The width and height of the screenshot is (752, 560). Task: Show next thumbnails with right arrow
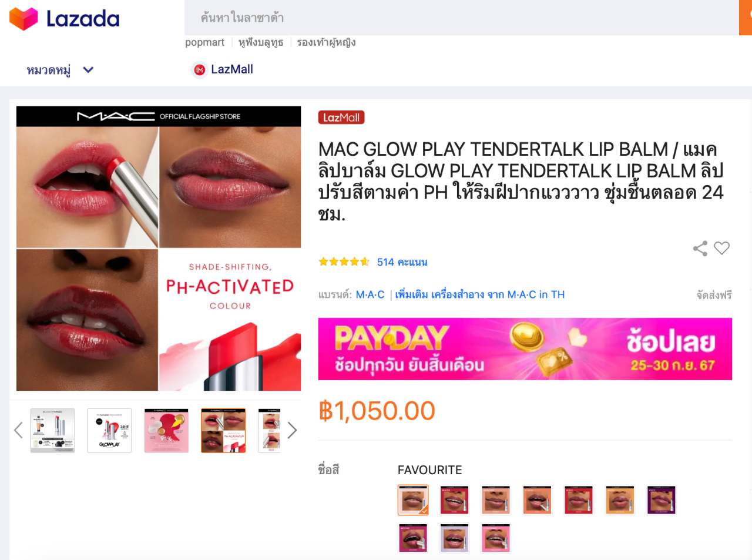pyautogui.click(x=292, y=430)
